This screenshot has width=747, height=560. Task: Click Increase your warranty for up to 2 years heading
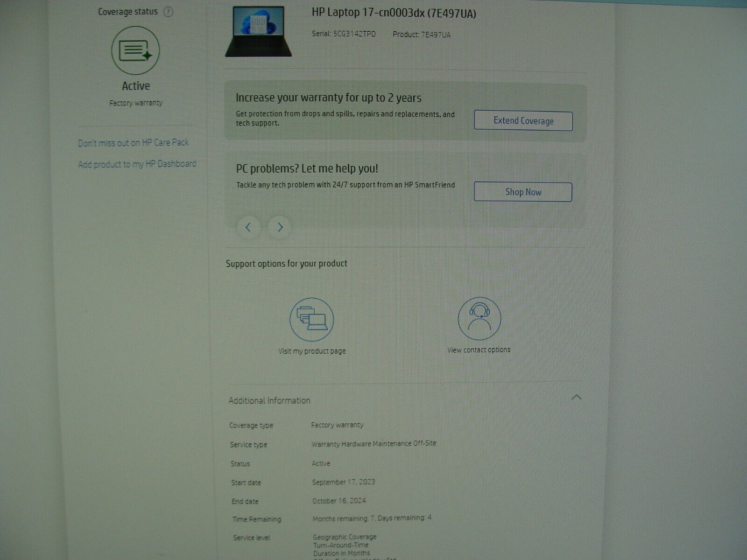pyautogui.click(x=329, y=98)
